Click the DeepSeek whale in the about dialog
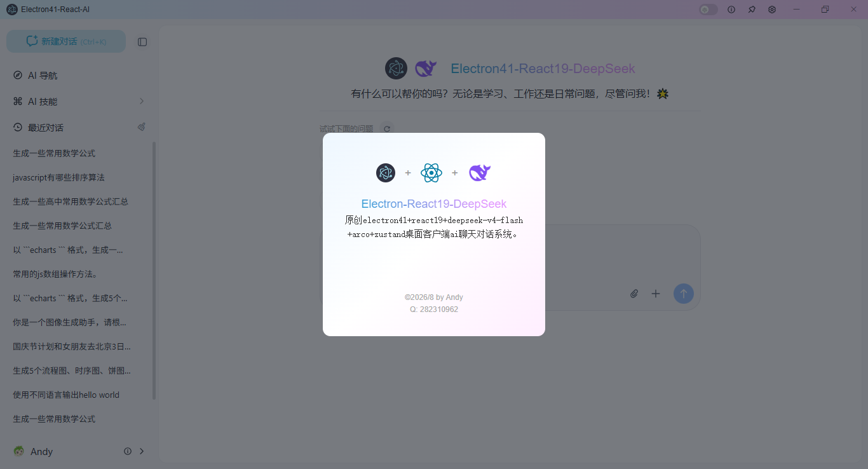Viewport: 868px width, 469px height. point(480,172)
